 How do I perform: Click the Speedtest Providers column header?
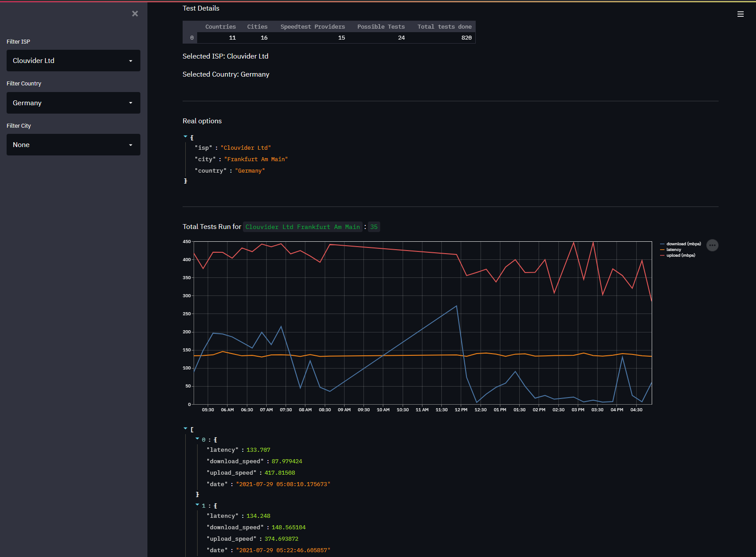click(310, 27)
